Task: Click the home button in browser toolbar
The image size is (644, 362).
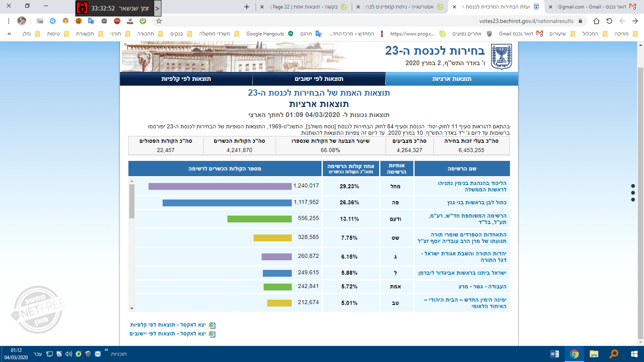Action: (x=597, y=21)
